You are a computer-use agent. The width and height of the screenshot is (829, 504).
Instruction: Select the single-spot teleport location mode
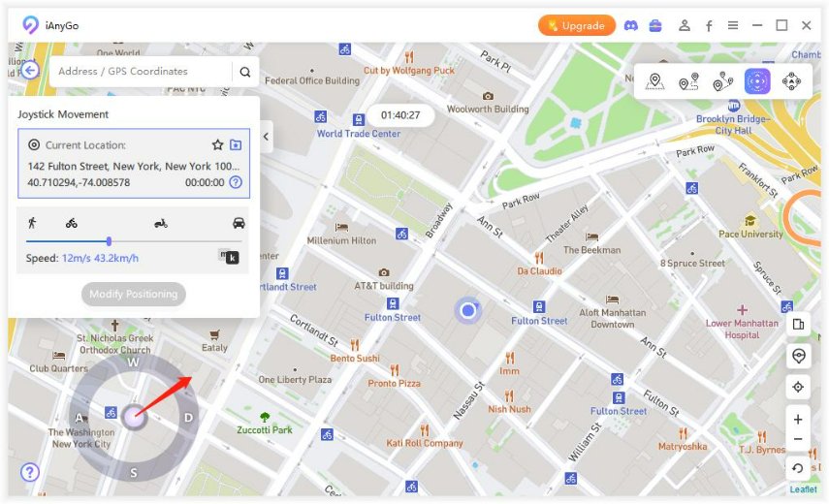click(x=655, y=82)
